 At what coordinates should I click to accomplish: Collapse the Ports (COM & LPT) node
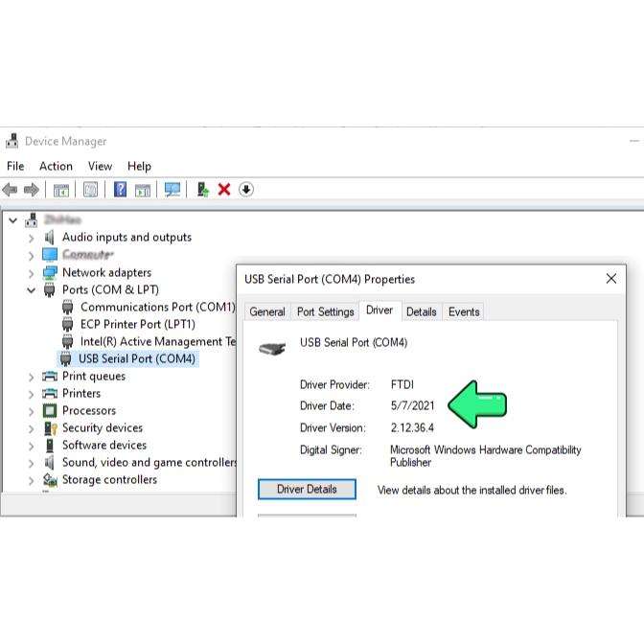click(31, 290)
